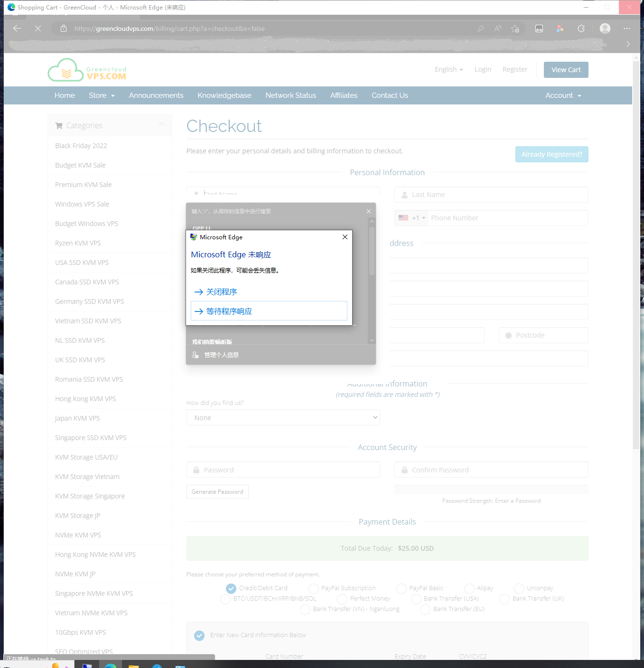Viewport: 644px width, 668px height.
Task: Click the favorites bar overflow chevron
Action: pos(628,44)
